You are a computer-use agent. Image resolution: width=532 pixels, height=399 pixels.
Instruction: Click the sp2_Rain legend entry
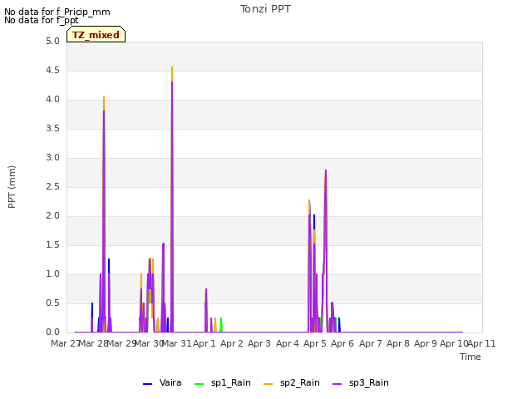(292, 382)
